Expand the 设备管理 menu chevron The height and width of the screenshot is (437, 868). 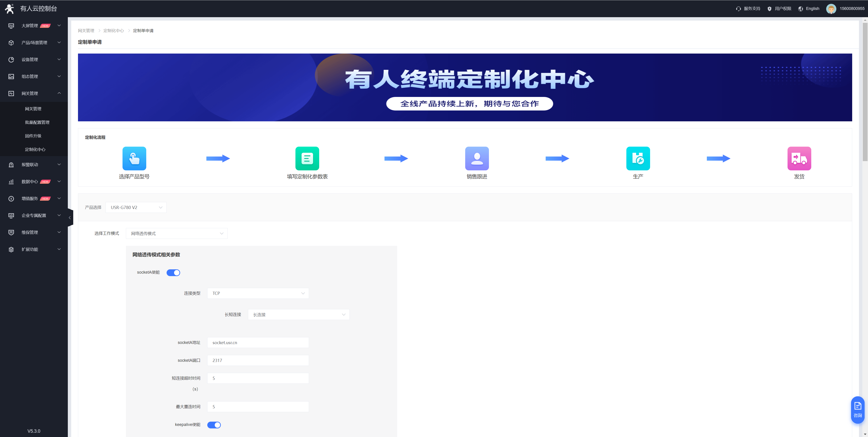59,60
